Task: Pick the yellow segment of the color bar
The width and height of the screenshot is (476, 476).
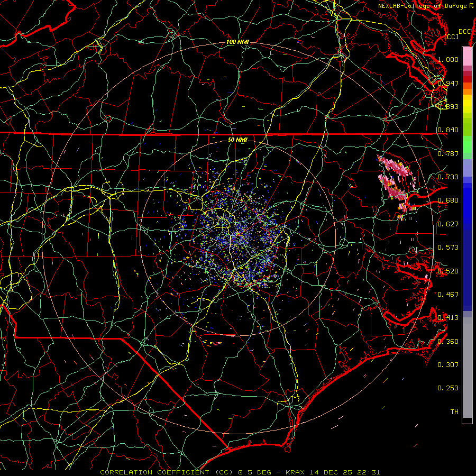Action: pos(467,104)
